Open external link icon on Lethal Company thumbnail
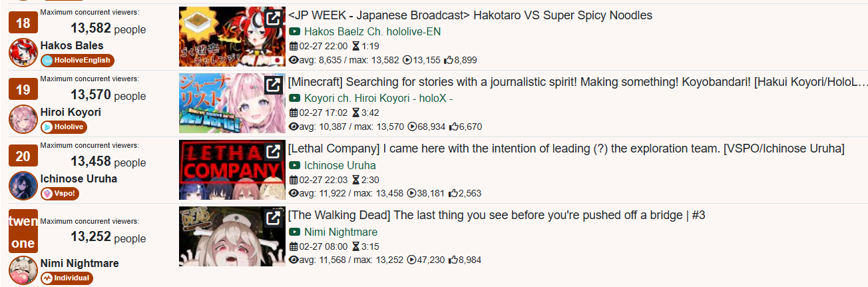The image size is (868, 287). pyautogui.click(x=273, y=152)
